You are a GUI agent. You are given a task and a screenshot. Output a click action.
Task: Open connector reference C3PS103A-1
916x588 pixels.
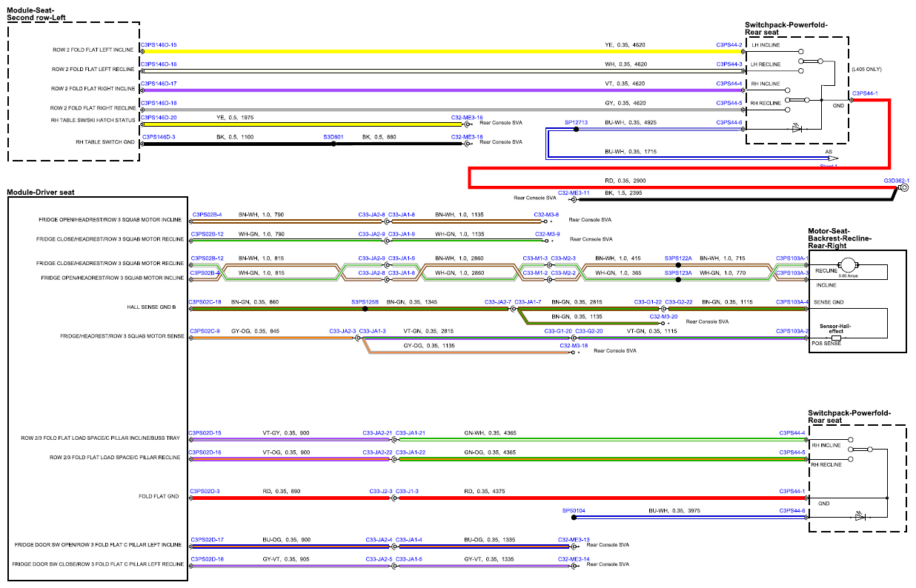pyautogui.click(x=792, y=258)
